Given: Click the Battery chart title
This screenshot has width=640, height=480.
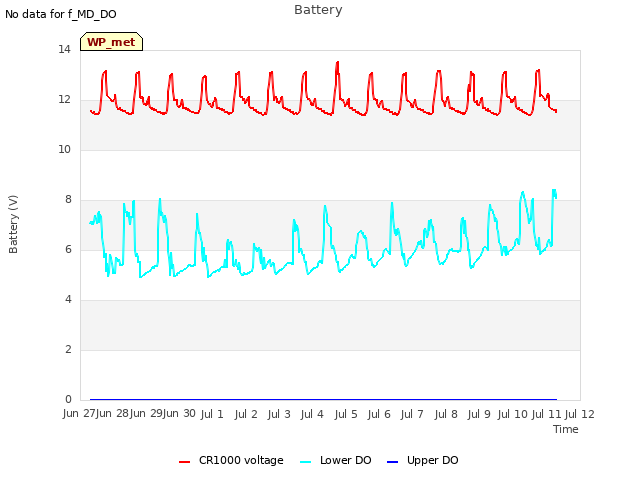Looking at the screenshot, I should [x=318, y=10].
